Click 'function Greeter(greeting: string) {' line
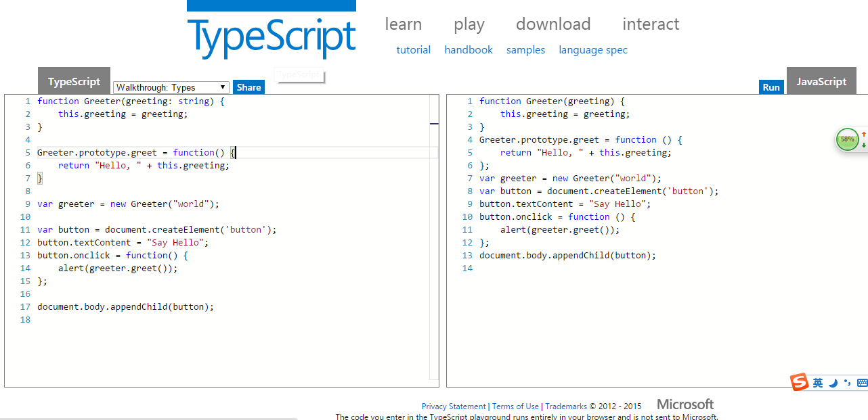Viewport: 868px width, 420px height. 131,101
